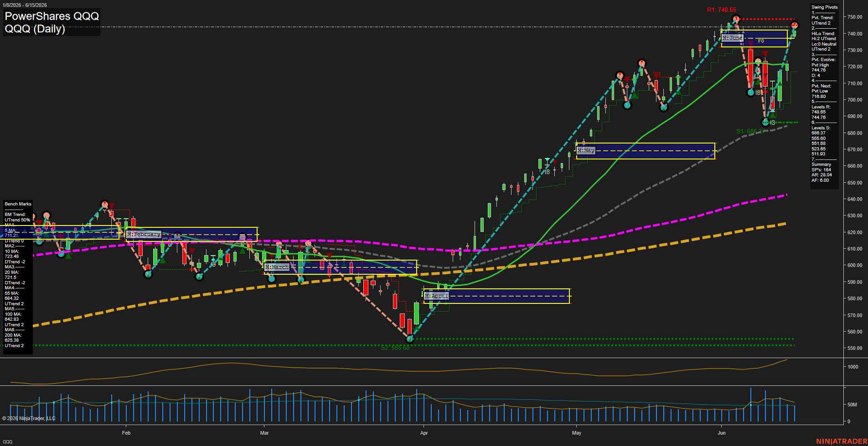The width and height of the screenshot is (868, 446).
Task: Click the "Bench Marks" panel header
Action: (x=18, y=204)
